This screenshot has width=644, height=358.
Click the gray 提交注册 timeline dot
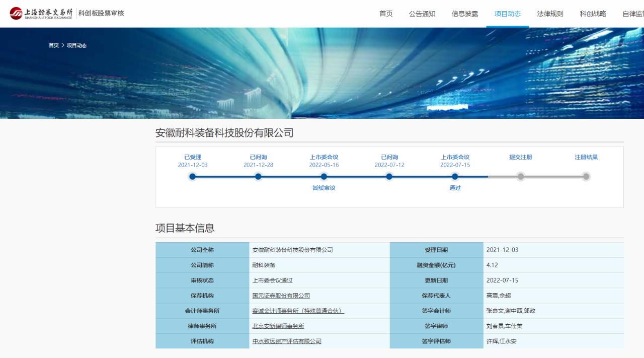click(x=521, y=177)
